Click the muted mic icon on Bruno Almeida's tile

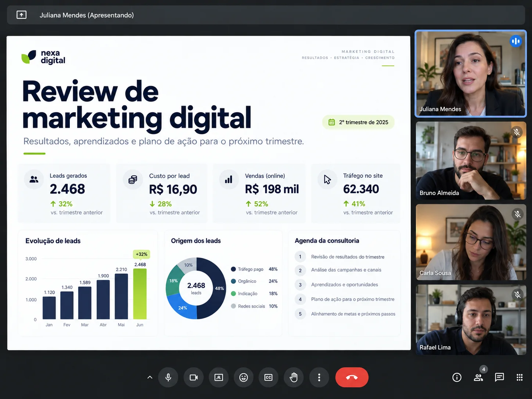(517, 132)
